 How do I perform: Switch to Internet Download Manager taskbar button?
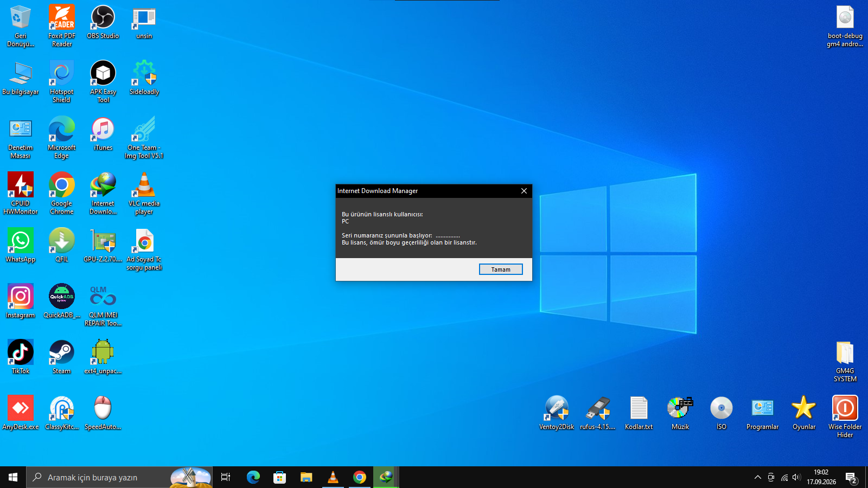click(386, 477)
